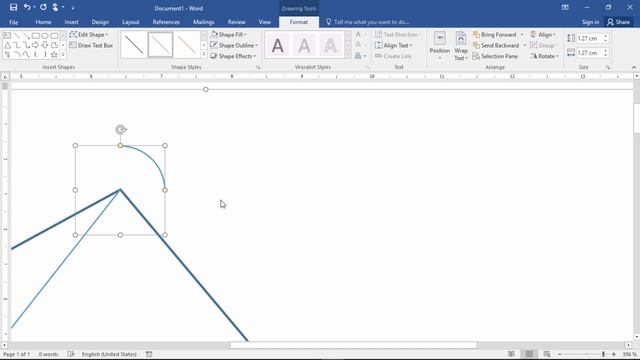Click Send Backward

point(496,45)
